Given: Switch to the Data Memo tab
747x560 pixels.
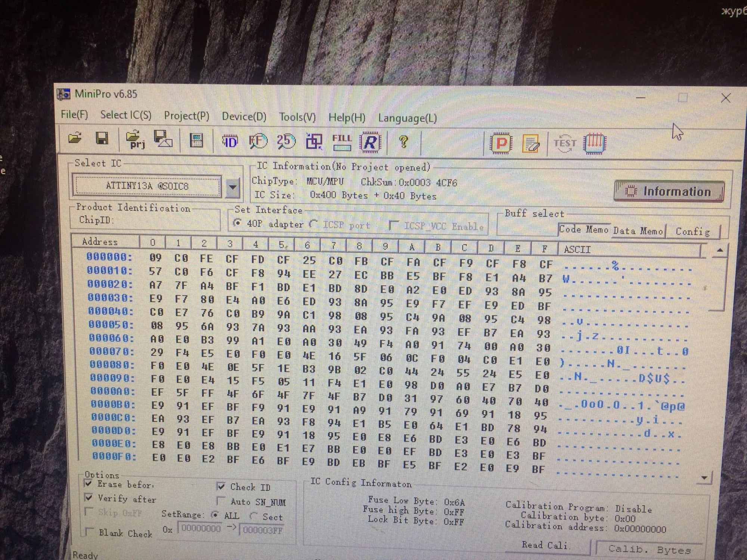Looking at the screenshot, I should 638,231.
